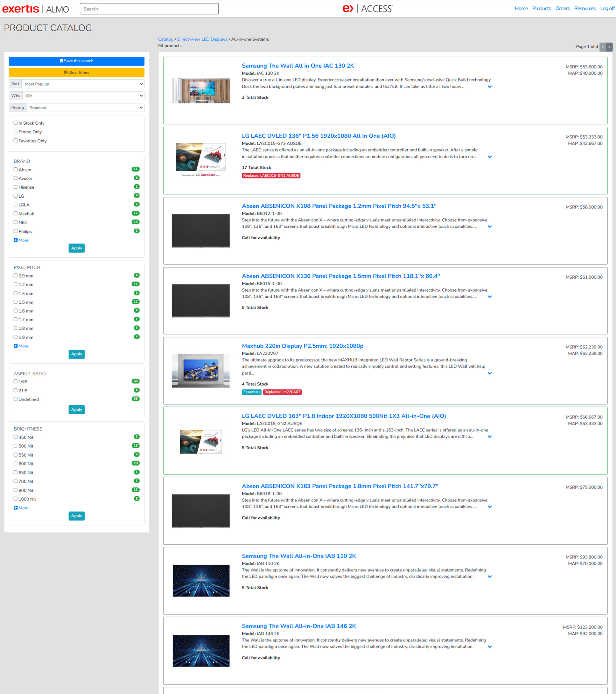Click the Catalog breadcrumb link
This screenshot has height=694, width=616.
pyautogui.click(x=166, y=39)
